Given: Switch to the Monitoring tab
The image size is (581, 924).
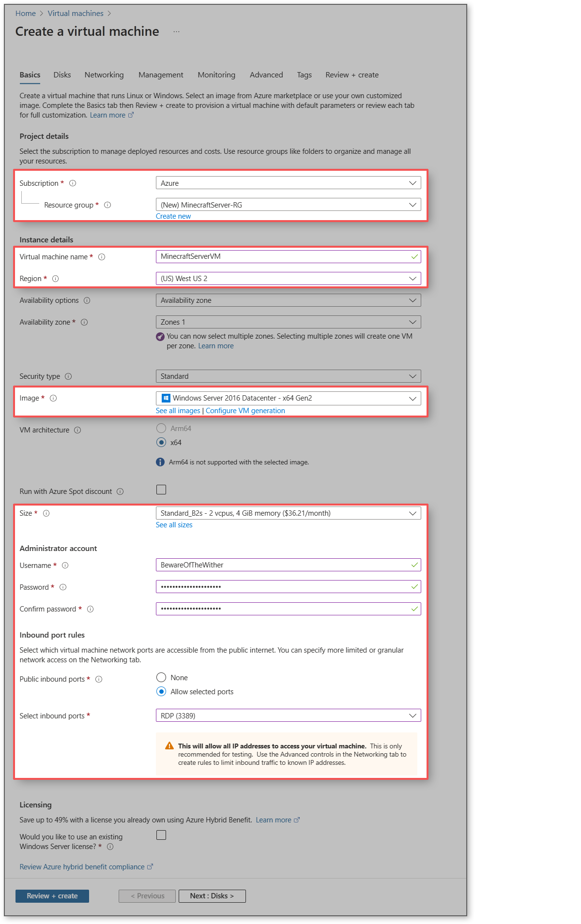Looking at the screenshot, I should (216, 75).
